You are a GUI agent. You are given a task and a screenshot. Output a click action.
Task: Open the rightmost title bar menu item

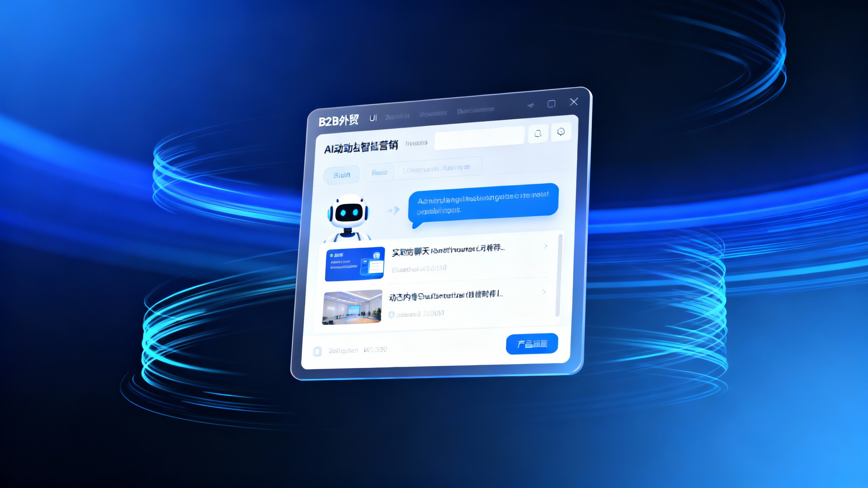pyautogui.click(x=475, y=110)
